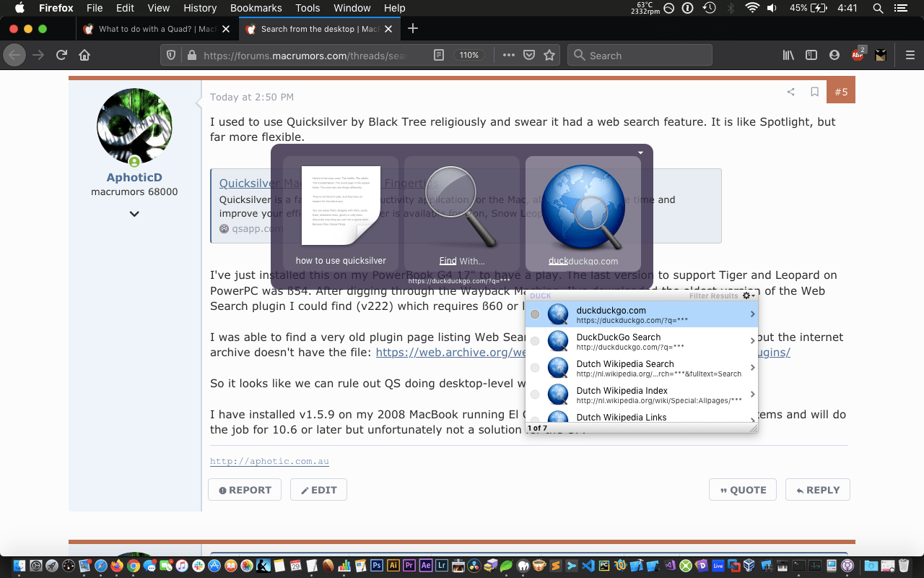Select Quicksilver duckduckgo.com target pane

pyautogui.click(x=583, y=214)
